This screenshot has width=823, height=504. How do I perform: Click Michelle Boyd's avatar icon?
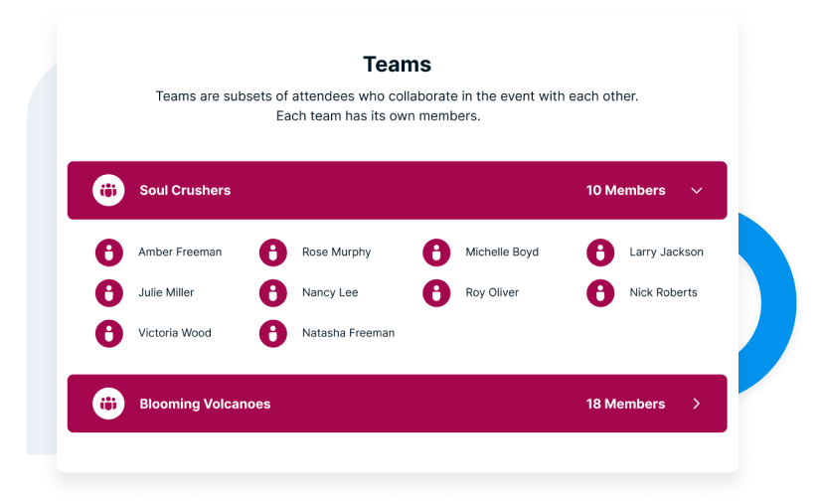pos(436,252)
